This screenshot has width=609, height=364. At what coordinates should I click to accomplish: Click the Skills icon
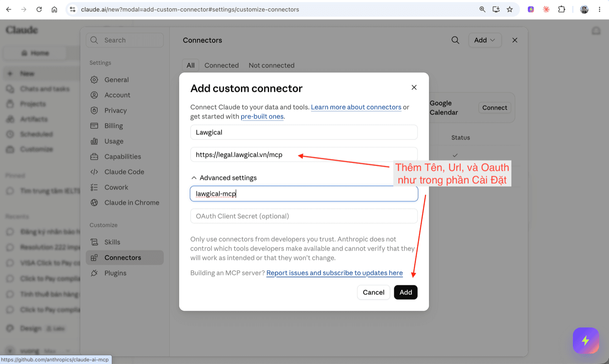pos(94,242)
